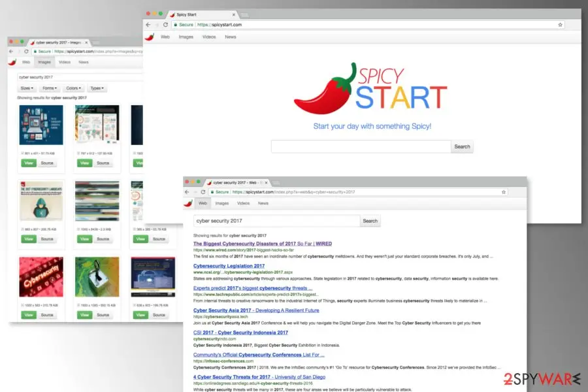Close the 'cyber security 2017 - Web' tab
Image resolution: width=588 pixels, height=392 pixels.
pos(267,183)
